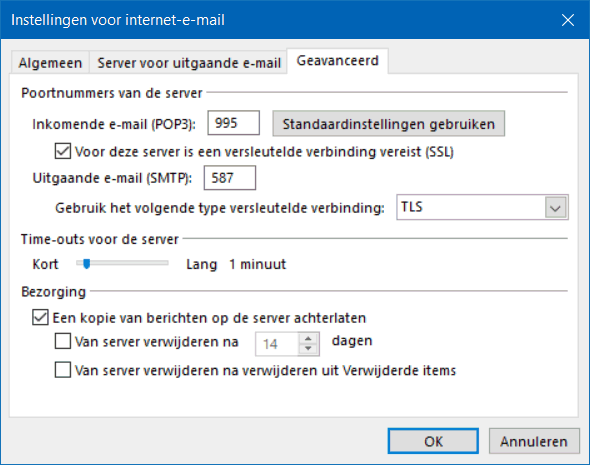Click the Annuleren button
Image resolution: width=590 pixels, height=465 pixels.
[534, 441]
